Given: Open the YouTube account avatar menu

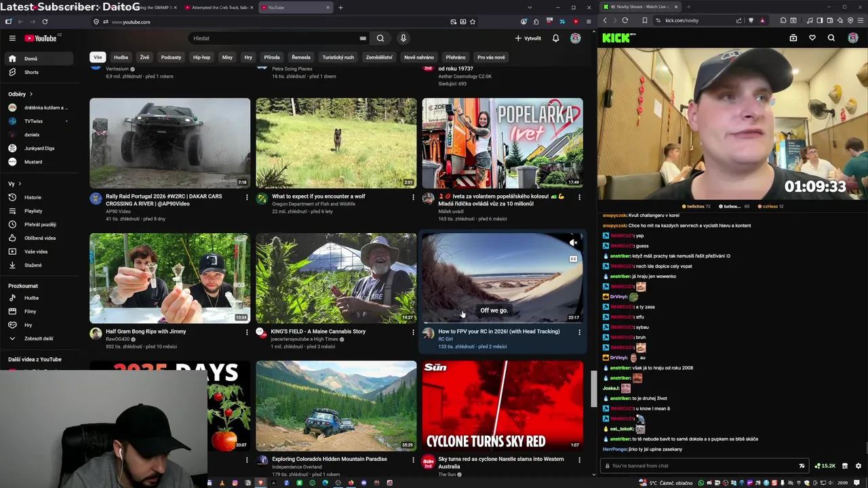Looking at the screenshot, I should coord(575,38).
